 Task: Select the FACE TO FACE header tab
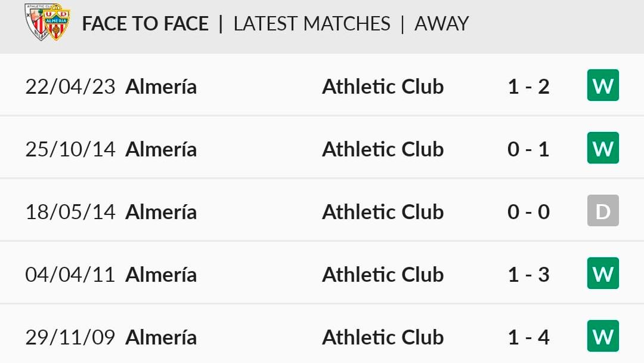click(x=145, y=23)
